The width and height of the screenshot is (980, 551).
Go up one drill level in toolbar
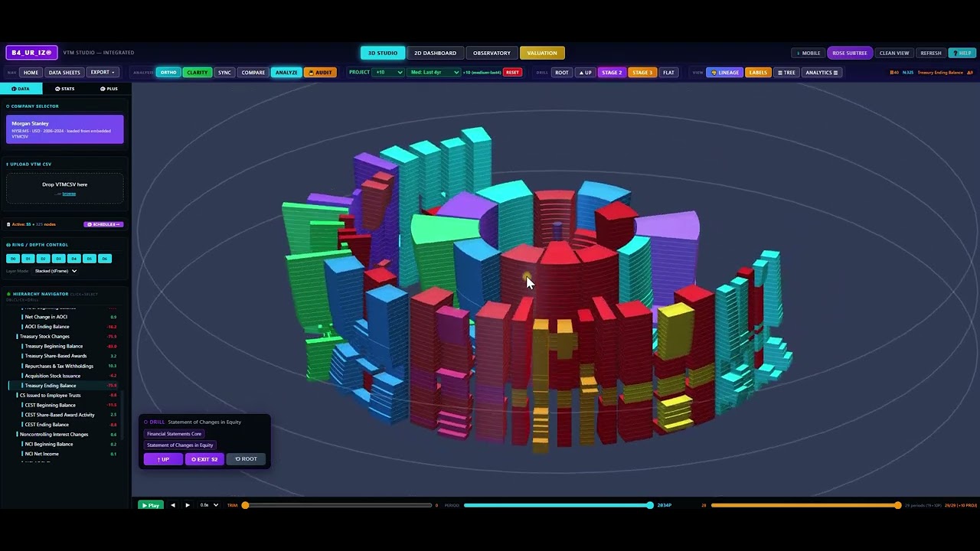(x=585, y=73)
